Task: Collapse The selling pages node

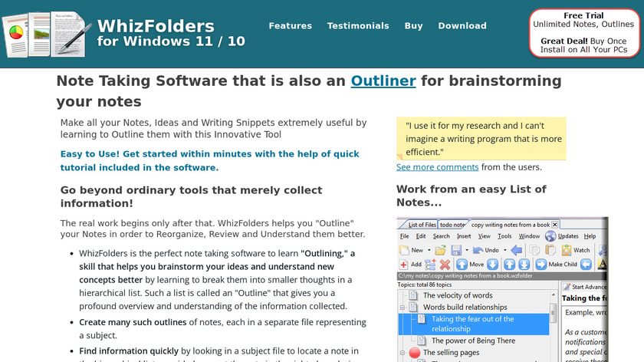Action: 402,353
